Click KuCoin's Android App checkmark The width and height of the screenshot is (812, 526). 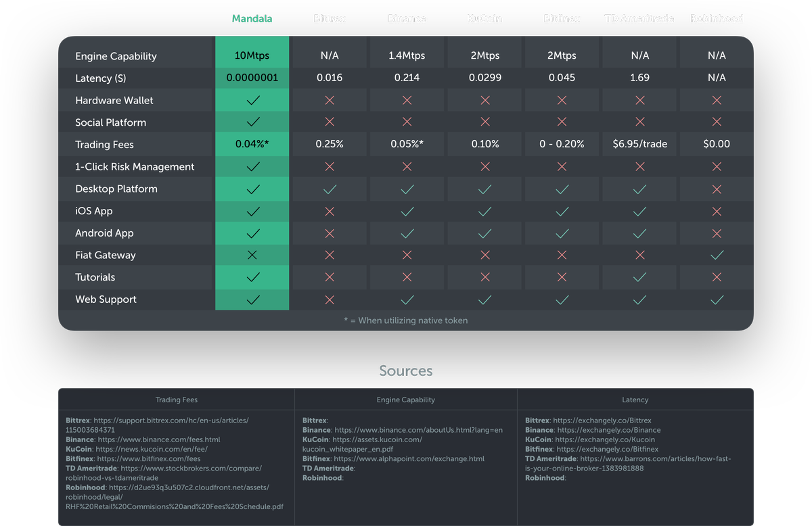coord(484,233)
